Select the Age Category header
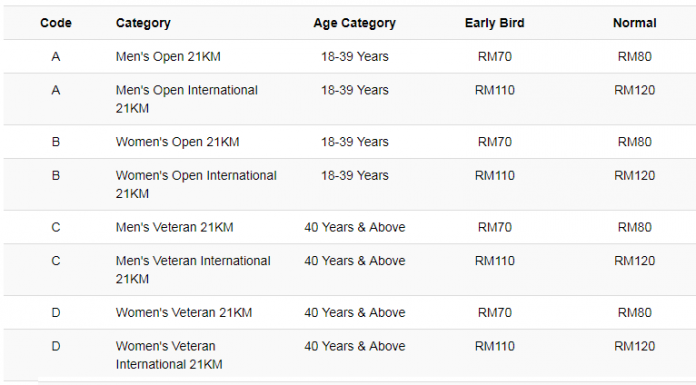696x385 pixels. pos(354,23)
